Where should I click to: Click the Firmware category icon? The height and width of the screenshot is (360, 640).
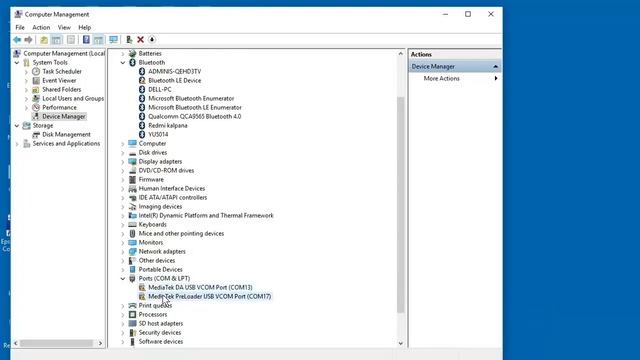(x=132, y=180)
